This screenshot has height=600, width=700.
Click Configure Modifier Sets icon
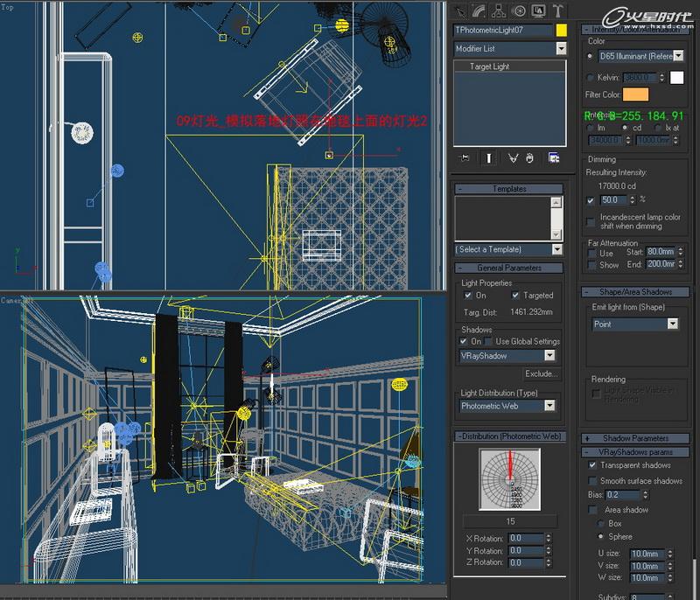point(554,157)
